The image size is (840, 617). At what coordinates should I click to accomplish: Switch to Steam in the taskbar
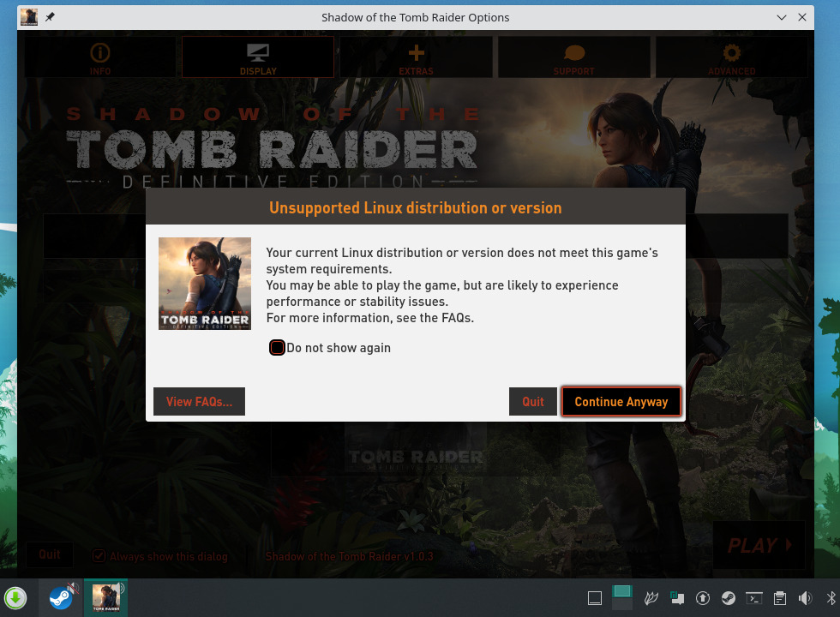coord(61,598)
